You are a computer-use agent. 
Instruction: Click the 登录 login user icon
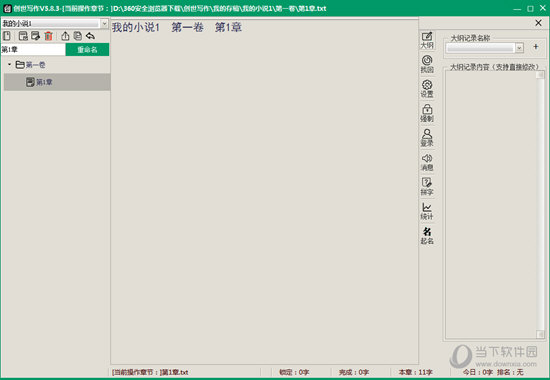[x=427, y=138]
